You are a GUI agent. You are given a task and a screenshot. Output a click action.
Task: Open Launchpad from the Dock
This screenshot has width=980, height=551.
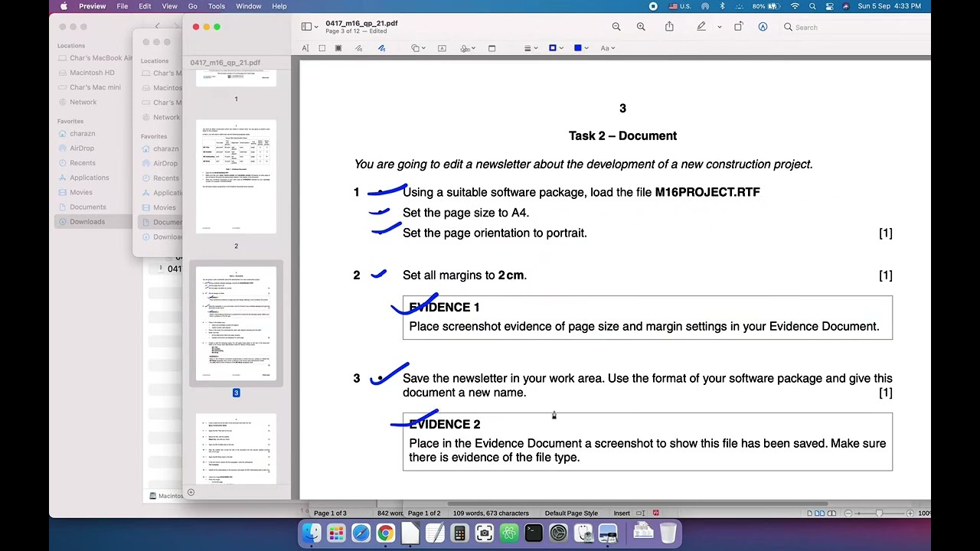[x=336, y=533]
